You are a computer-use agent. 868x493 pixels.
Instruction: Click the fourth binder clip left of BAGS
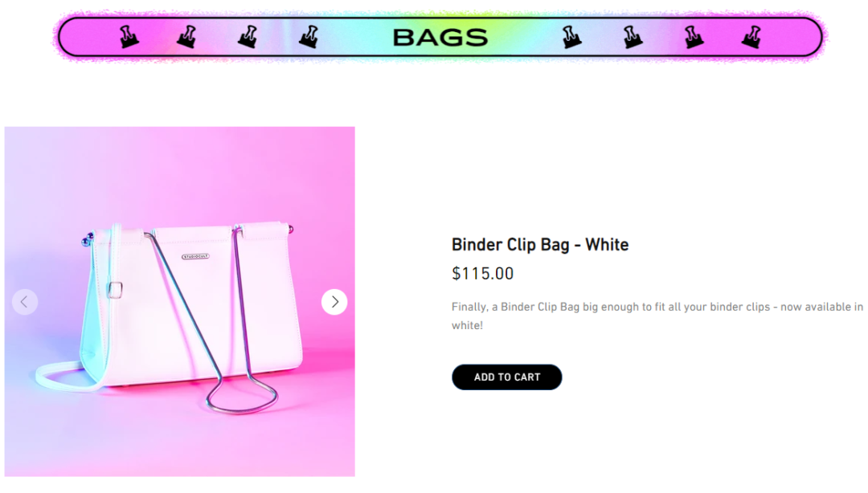(309, 37)
